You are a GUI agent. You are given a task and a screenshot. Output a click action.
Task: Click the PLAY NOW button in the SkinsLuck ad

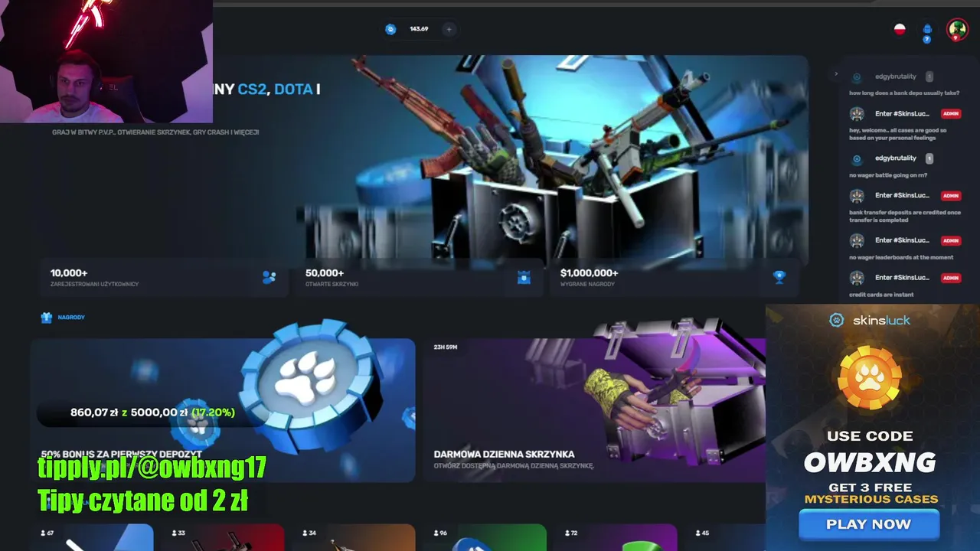pos(869,524)
